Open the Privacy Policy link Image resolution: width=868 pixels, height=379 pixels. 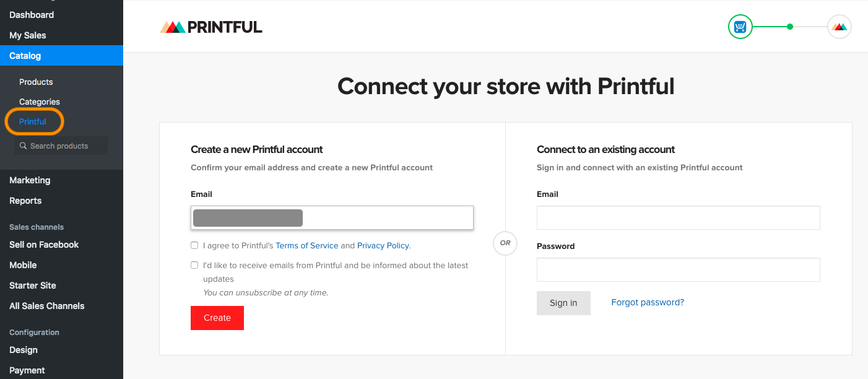pyautogui.click(x=383, y=245)
